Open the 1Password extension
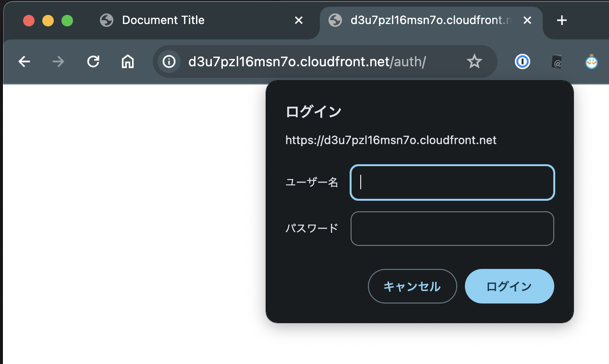Image resolution: width=609 pixels, height=364 pixels. pyautogui.click(x=522, y=61)
